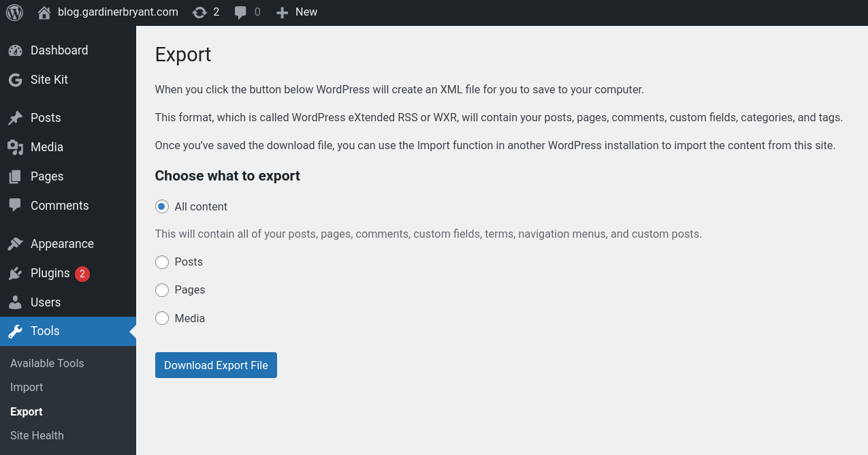The image size is (868, 455).
Task: Select the All content radio button
Action: [162, 206]
